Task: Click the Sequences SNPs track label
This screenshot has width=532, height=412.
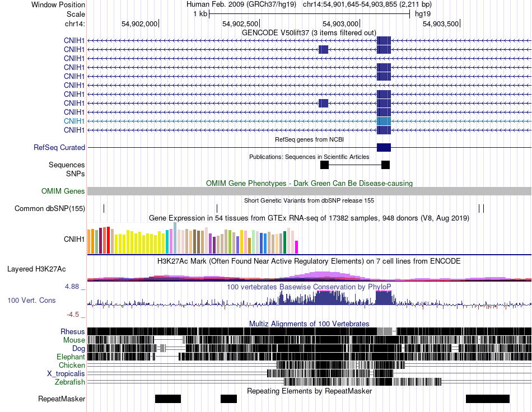Action: pos(67,169)
